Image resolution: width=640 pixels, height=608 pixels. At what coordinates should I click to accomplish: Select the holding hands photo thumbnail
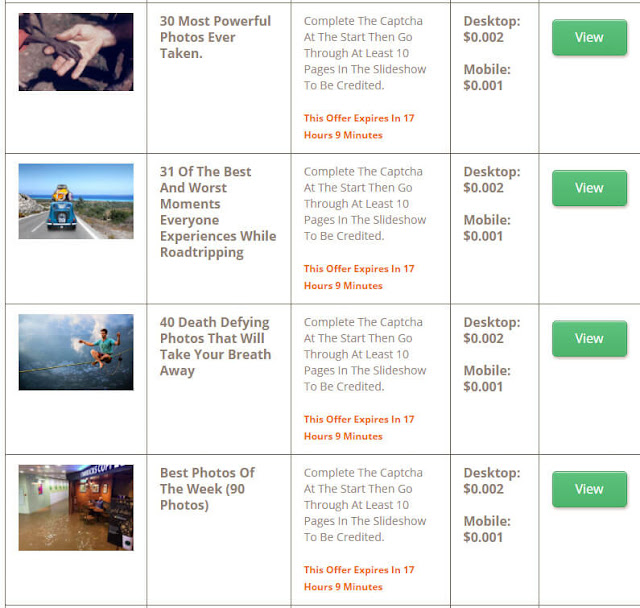coord(76,52)
